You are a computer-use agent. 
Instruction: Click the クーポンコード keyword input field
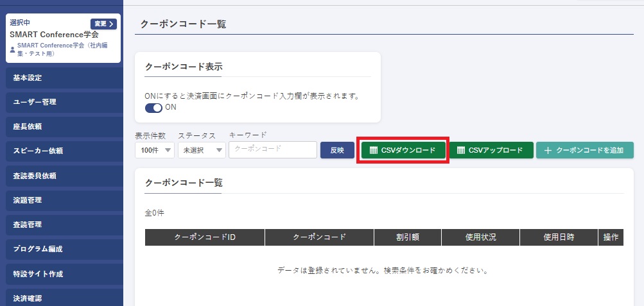click(x=272, y=150)
